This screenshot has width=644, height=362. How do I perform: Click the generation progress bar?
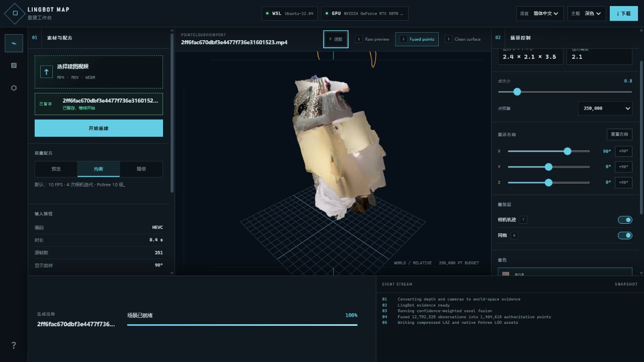242,325
